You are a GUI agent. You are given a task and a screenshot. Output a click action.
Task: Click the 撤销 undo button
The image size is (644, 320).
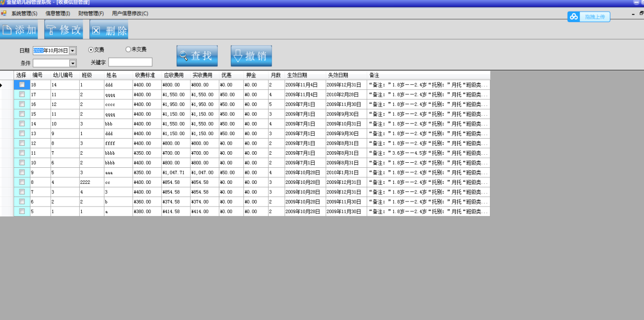[x=251, y=56]
